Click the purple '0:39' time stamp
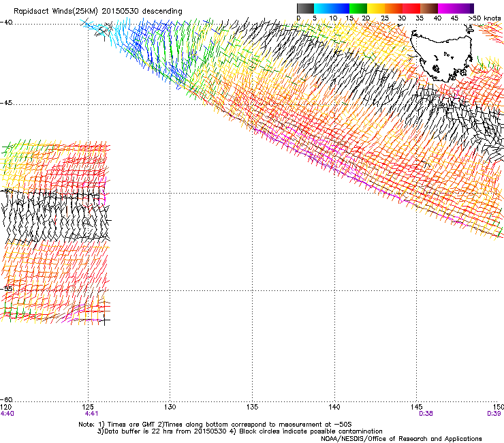Image resolution: width=504 pixels, height=443 pixels. pos(494,414)
